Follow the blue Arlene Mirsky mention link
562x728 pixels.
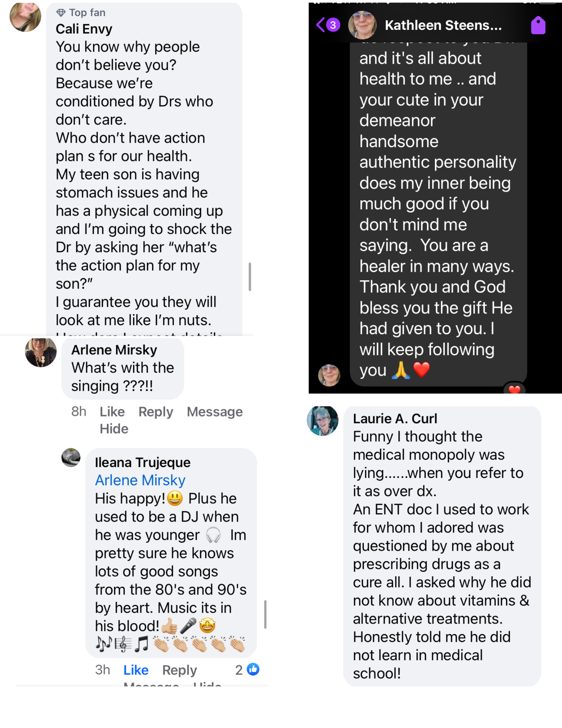click(140, 480)
